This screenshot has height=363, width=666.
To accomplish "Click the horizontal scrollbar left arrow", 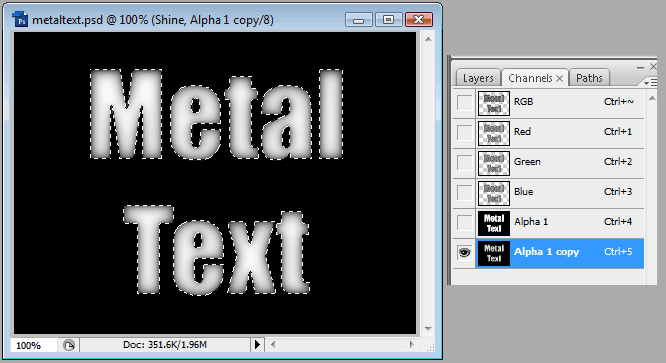I will [273, 345].
